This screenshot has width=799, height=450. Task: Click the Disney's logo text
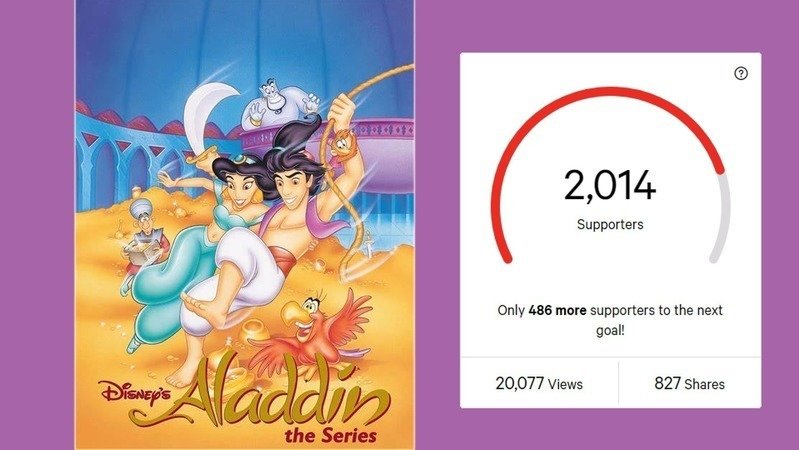[x=136, y=392]
